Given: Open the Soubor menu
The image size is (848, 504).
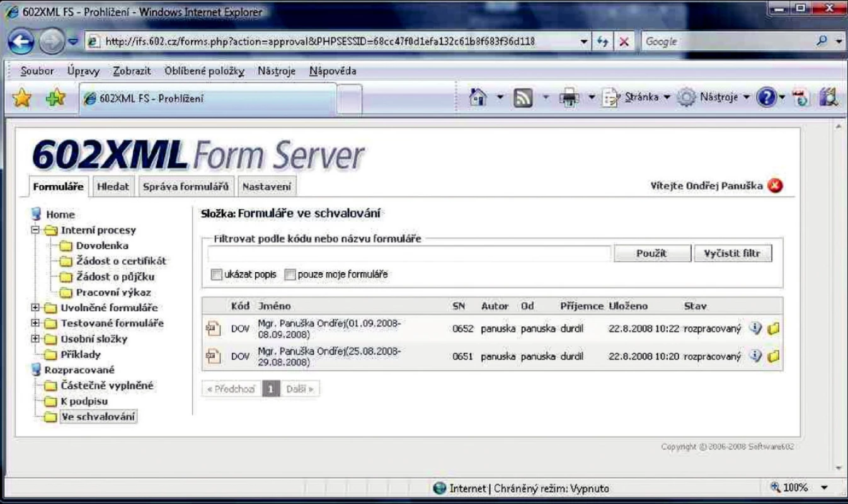Looking at the screenshot, I should 37,71.
